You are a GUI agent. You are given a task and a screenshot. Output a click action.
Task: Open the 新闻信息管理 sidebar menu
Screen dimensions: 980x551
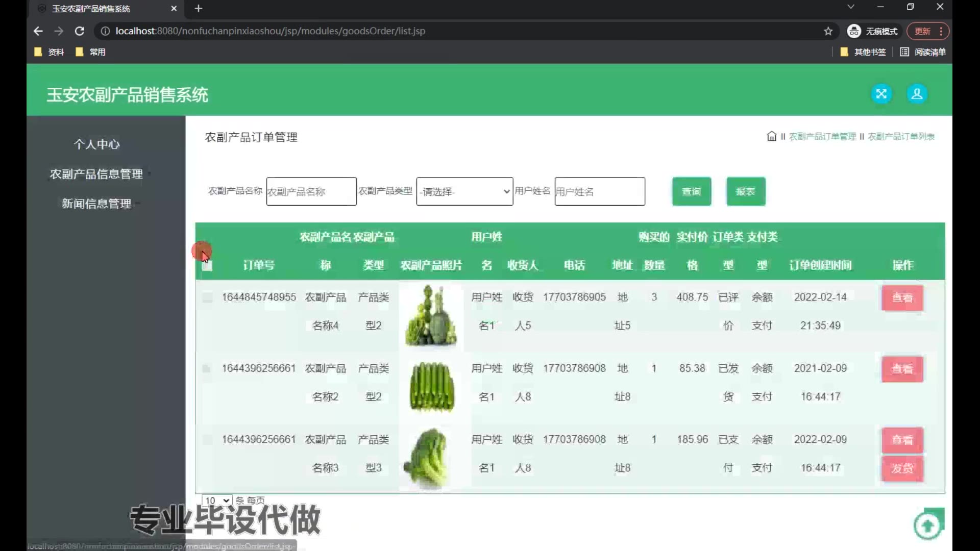tap(96, 204)
